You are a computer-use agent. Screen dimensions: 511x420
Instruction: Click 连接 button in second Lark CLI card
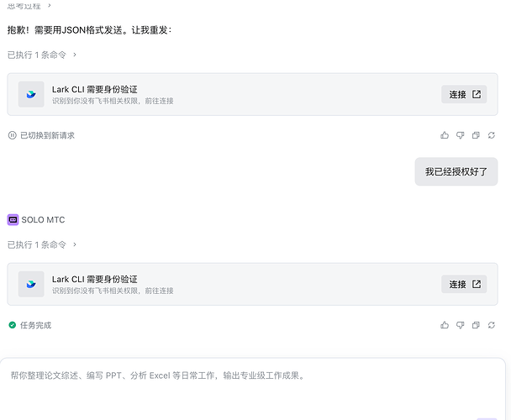464,284
